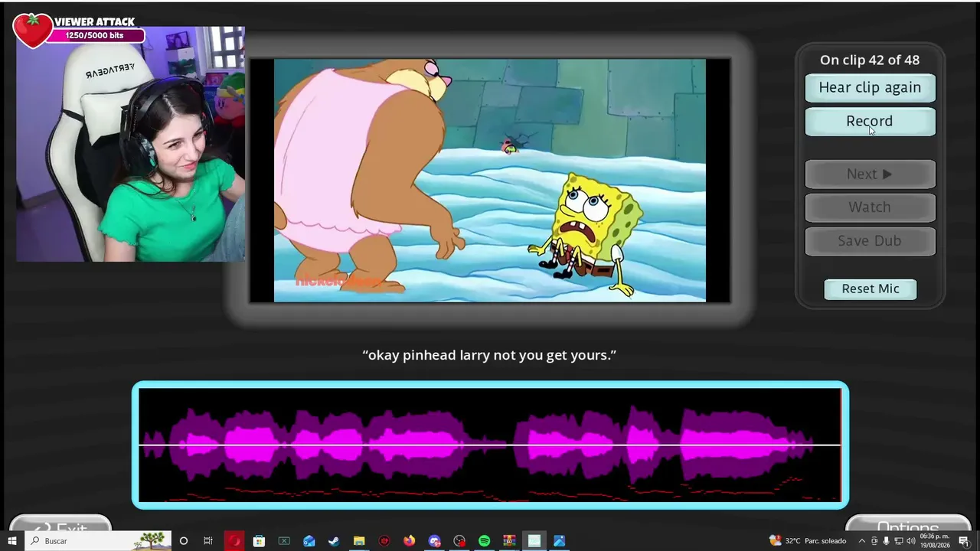The image size is (980, 551).
Task: Click the microphone icon in system tray
Action: [x=887, y=541]
